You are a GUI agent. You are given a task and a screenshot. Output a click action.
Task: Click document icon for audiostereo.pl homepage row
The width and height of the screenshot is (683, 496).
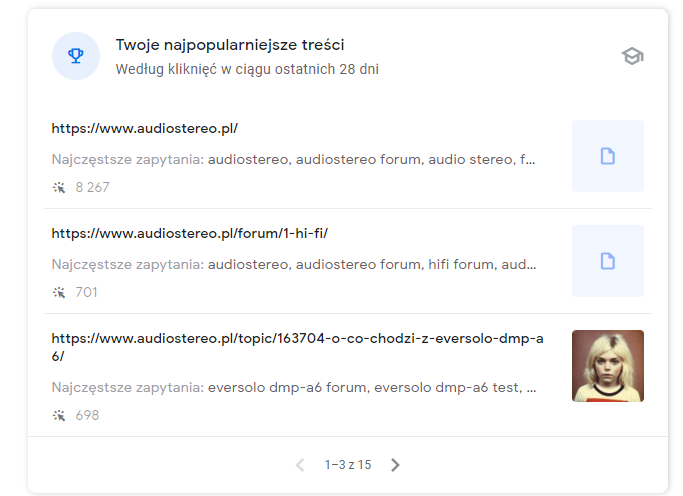coord(608,156)
